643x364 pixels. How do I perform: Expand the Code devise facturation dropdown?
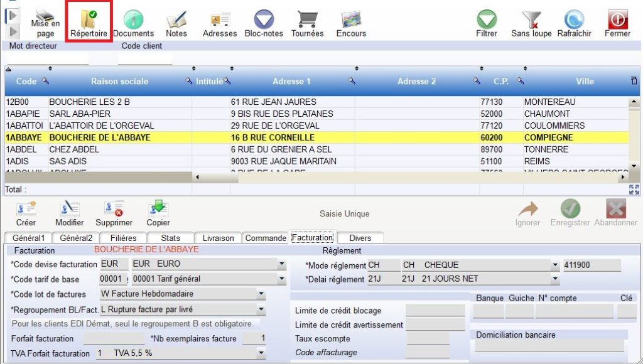[x=282, y=265]
